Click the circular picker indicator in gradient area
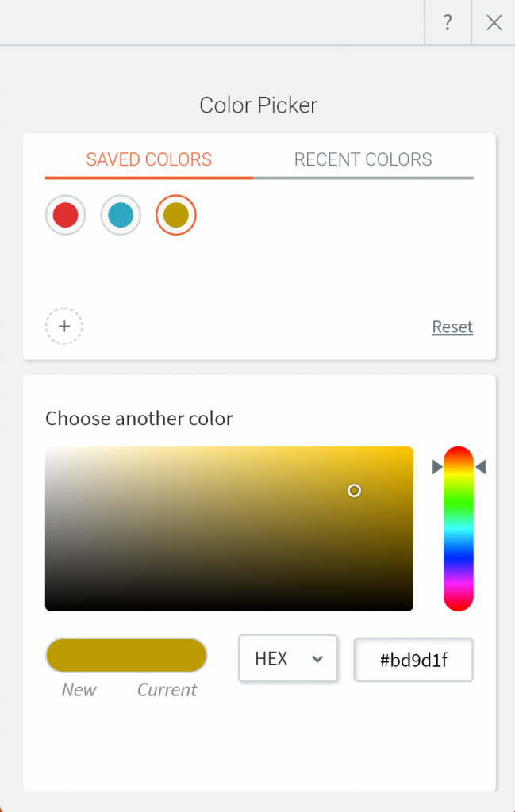The image size is (515, 812). coord(354,491)
